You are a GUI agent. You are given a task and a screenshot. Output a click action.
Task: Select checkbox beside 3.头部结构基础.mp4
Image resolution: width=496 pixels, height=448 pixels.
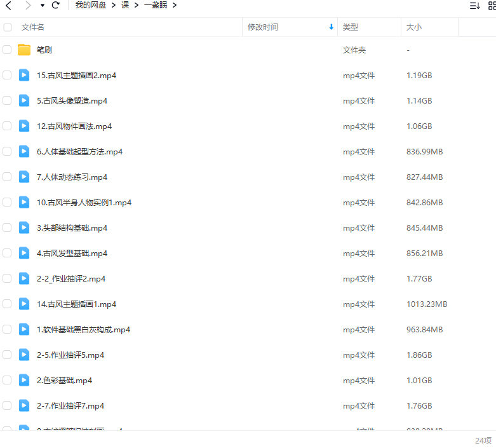7,228
